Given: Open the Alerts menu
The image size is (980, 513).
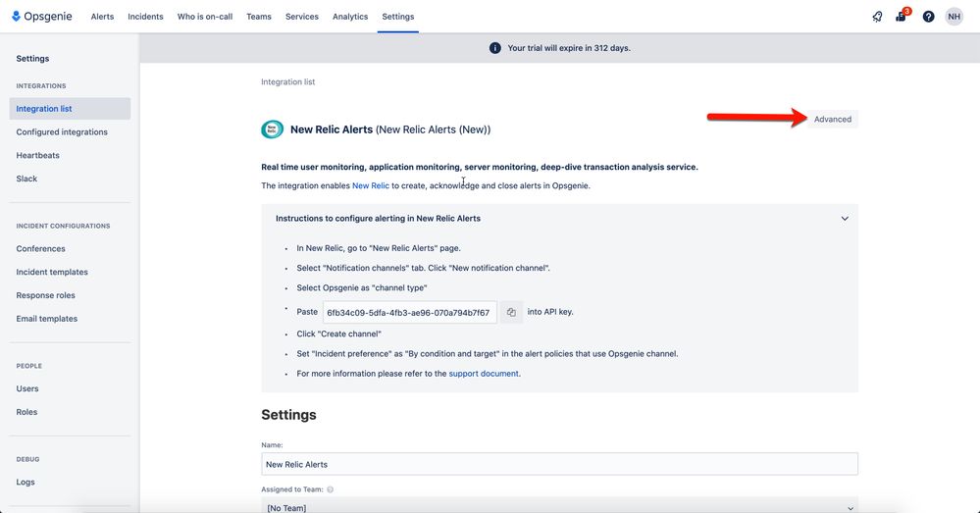Looking at the screenshot, I should coord(102,17).
